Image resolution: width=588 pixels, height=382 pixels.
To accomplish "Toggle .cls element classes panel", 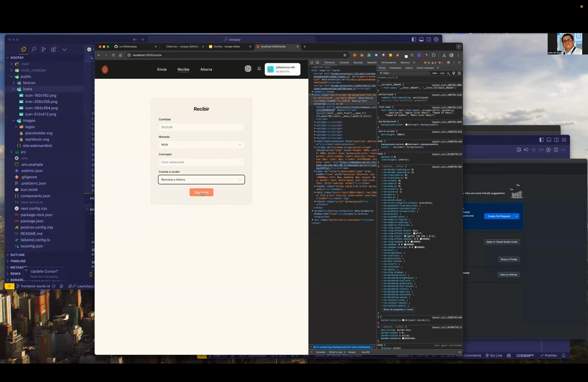I will (442, 73).
